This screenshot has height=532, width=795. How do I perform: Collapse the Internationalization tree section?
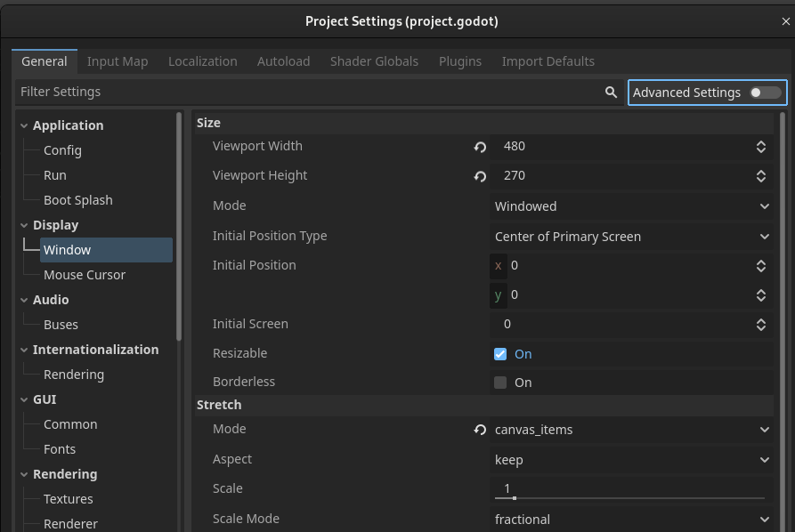click(x=24, y=351)
